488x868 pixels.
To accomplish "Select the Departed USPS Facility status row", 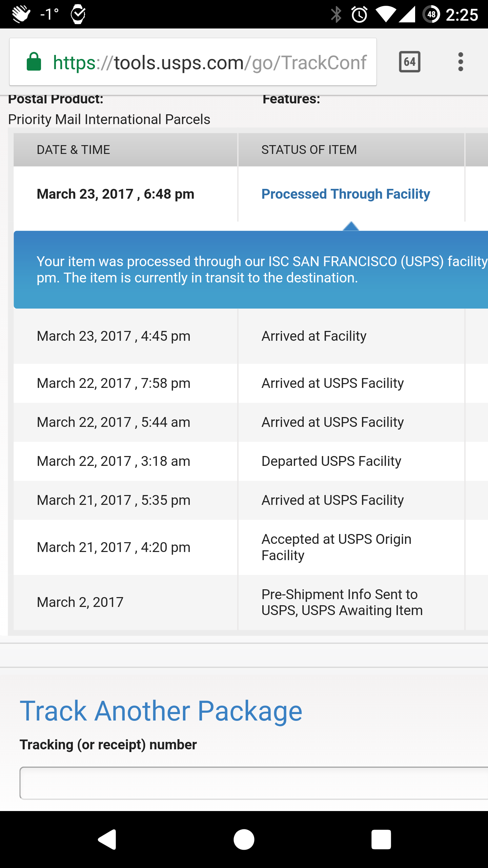I will point(251,461).
